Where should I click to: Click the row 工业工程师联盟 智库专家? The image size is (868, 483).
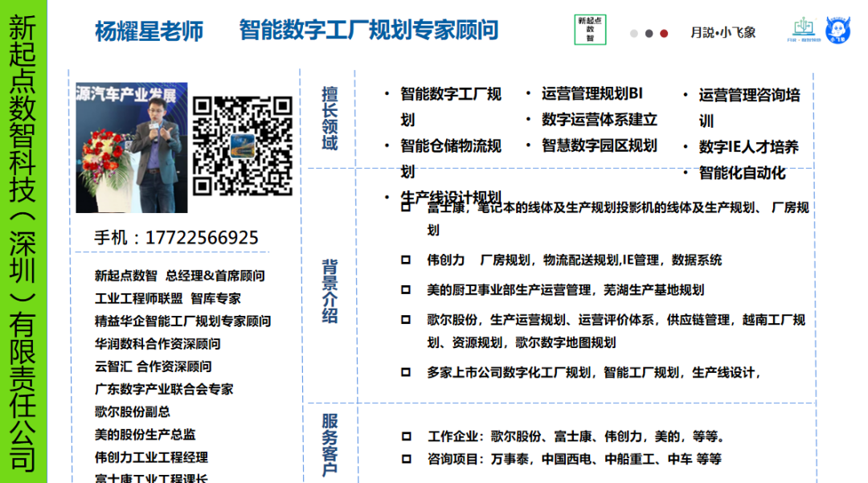click(x=168, y=298)
